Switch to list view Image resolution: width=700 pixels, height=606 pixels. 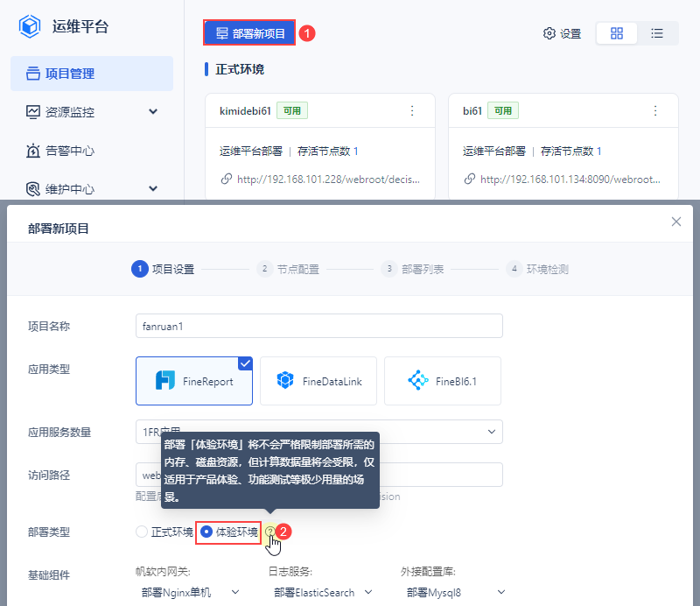point(657,33)
